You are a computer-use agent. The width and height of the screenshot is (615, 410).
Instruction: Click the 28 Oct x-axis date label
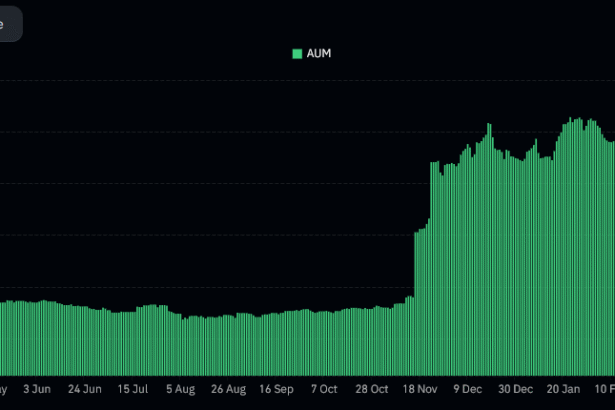[372, 389]
